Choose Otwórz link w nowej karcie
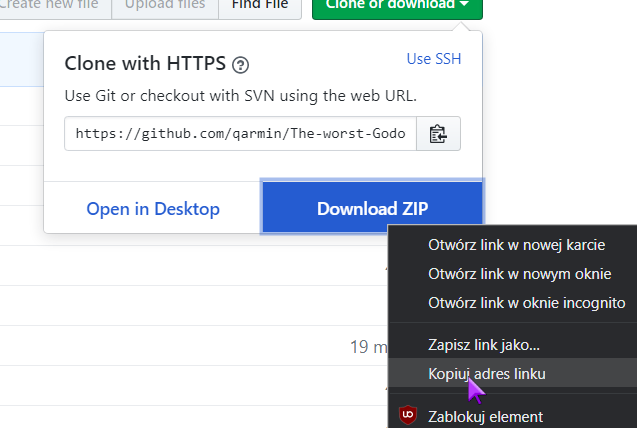 click(x=513, y=245)
